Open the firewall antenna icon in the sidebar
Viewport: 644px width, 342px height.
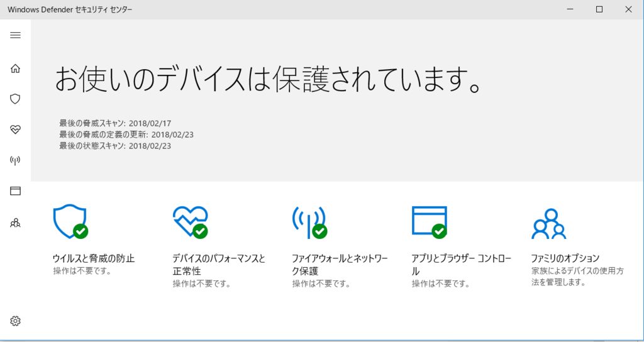15,160
